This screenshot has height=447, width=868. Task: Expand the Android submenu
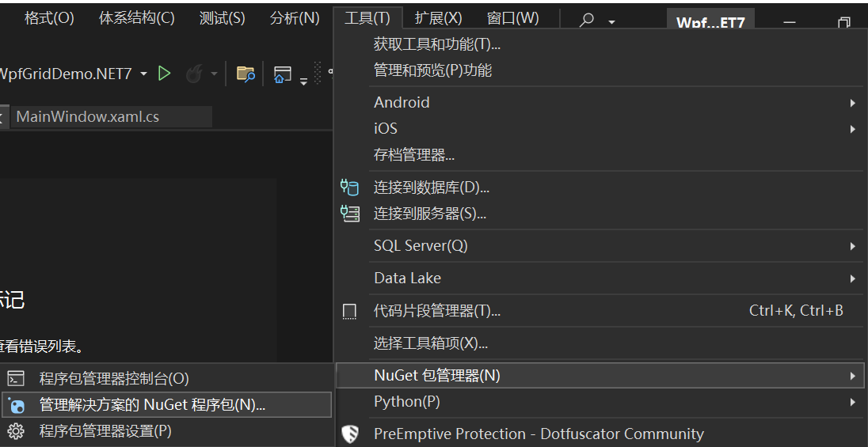pos(852,103)
